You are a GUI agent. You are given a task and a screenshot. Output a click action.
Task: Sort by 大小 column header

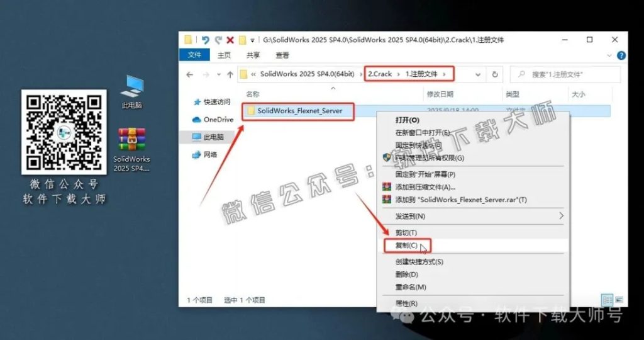point(579,94)
